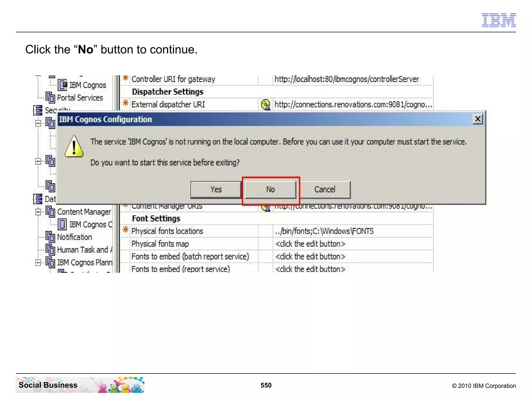Select the Notification node icon
The image size is (532, 399).
click(x=50, y=237)
